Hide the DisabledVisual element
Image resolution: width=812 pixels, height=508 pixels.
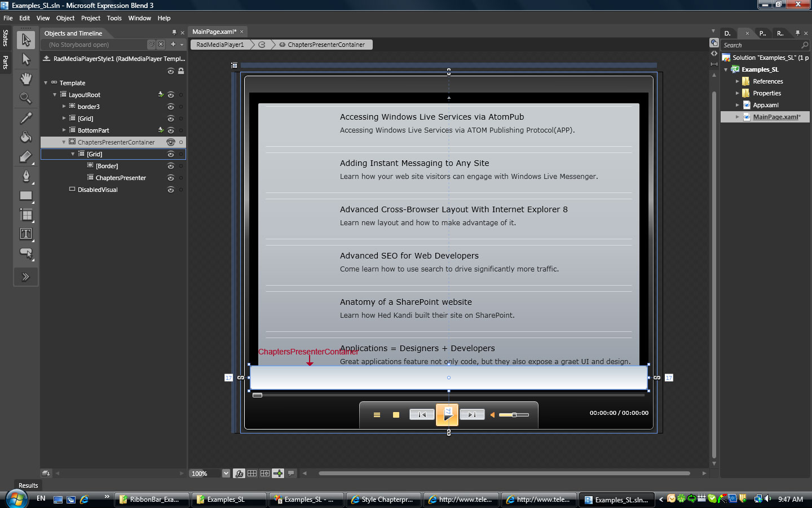[171, 190]
